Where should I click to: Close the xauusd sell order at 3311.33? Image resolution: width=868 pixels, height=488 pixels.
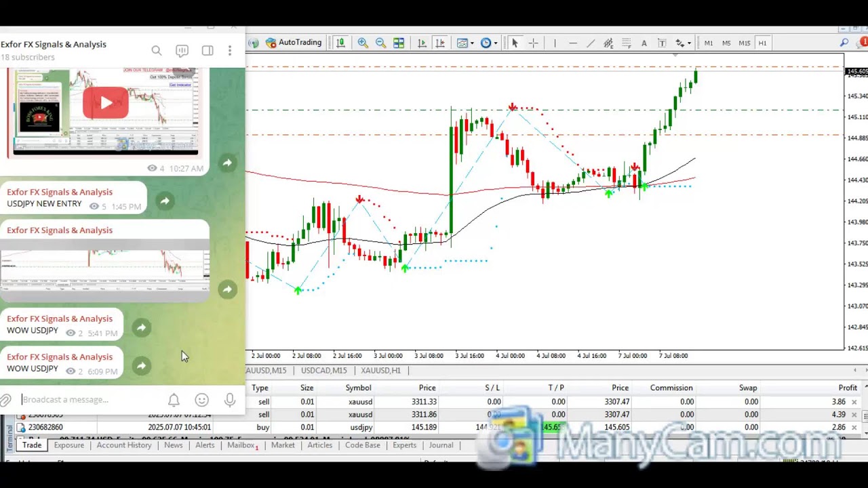(854, 403)
